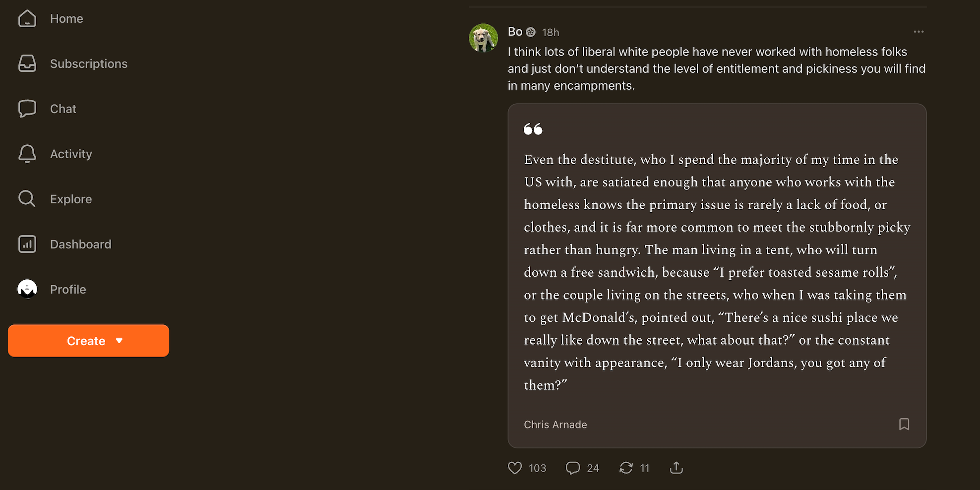This screenshot has height=490, width=980.
Task: Click the 18h timestamp on the note
Action: click(x=550, y=32)
